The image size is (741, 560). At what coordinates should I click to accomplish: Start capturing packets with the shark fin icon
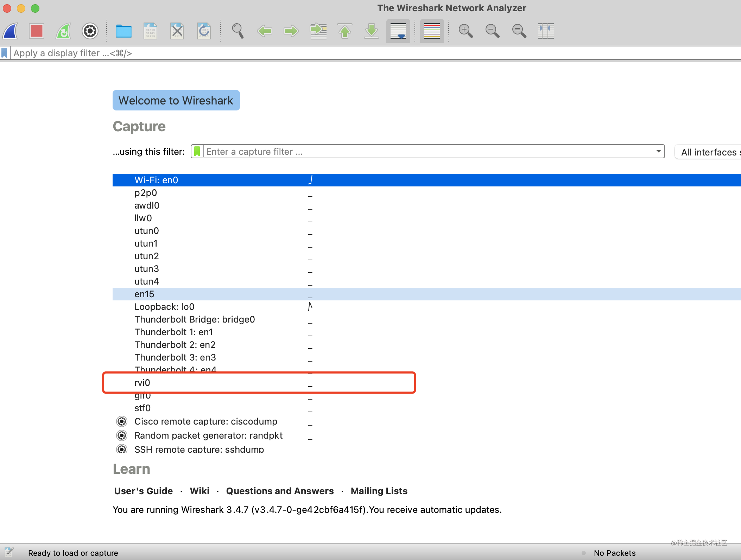(10, 31)
